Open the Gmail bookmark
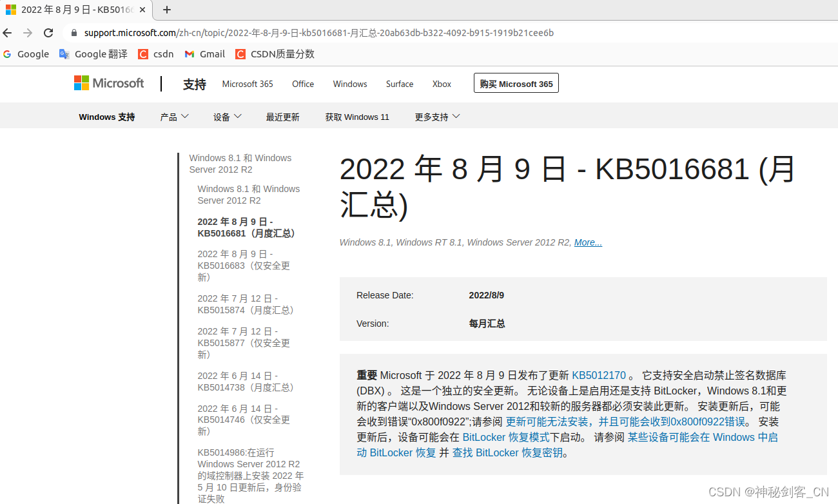Image resolution: width=838 pixels, height=504 pixels. (x=205, y=54)
